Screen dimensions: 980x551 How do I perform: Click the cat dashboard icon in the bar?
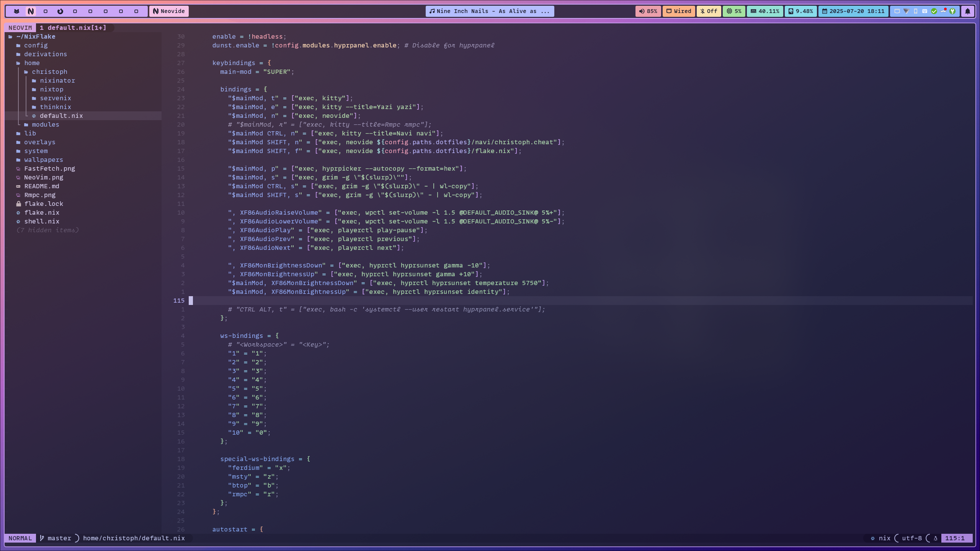point(16,11)
